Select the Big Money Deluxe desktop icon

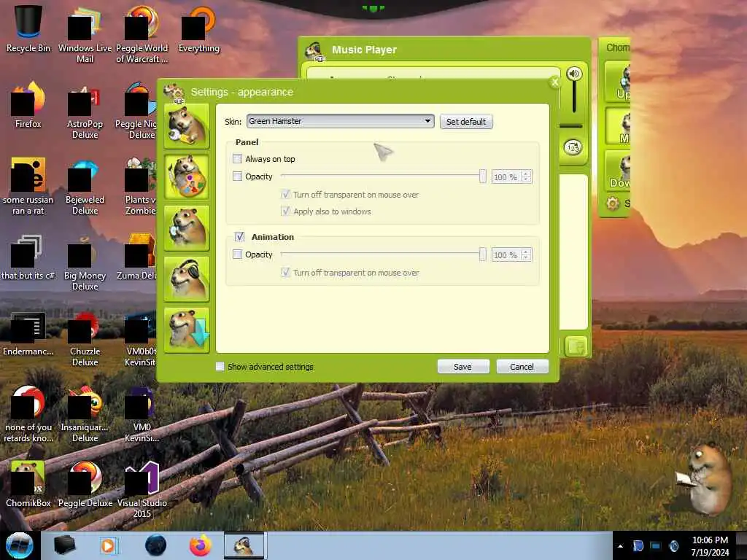[85, 262]
